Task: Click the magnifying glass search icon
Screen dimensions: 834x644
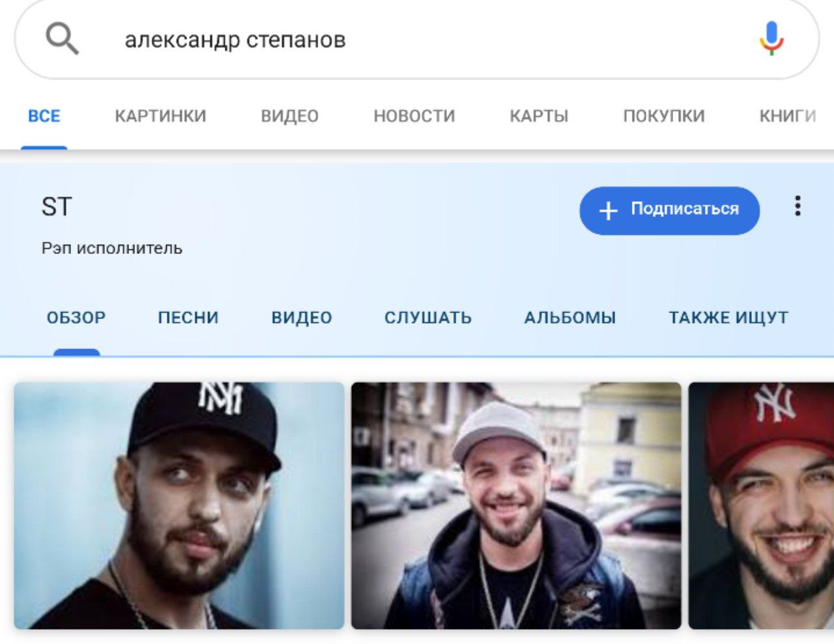Action: (62, 39)
